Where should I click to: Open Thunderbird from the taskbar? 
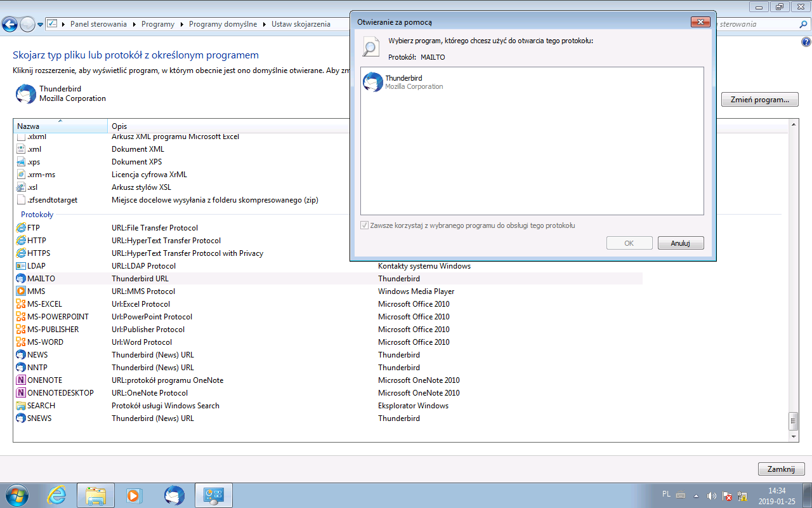(174, 495)
